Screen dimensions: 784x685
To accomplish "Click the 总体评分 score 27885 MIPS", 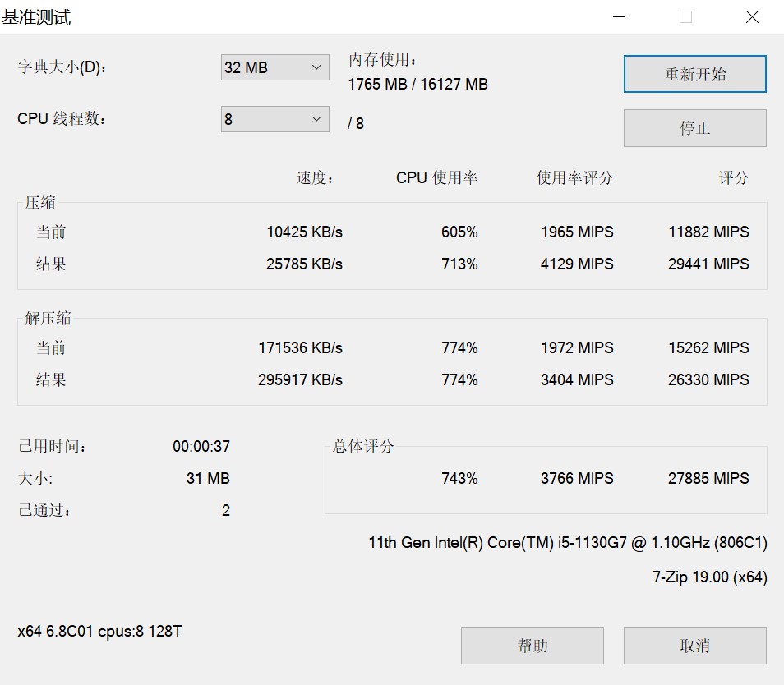I will point(708,478).
